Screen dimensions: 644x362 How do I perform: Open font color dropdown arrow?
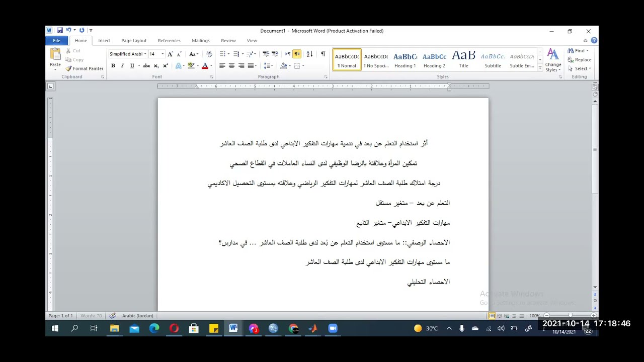click(x=211, y=66)
